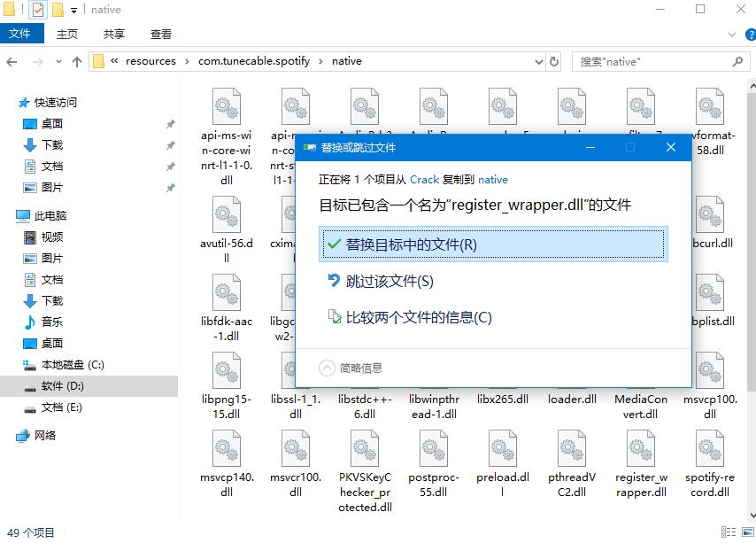This screenshot has height=543, width=756.
Task: Open recent locations dropdown arrow
Action: [58, 62]
